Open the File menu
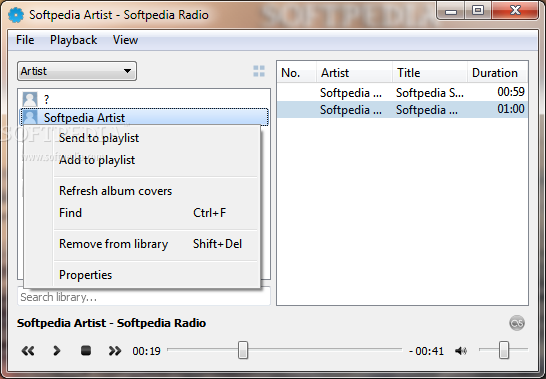 click(x=25, y=40)
